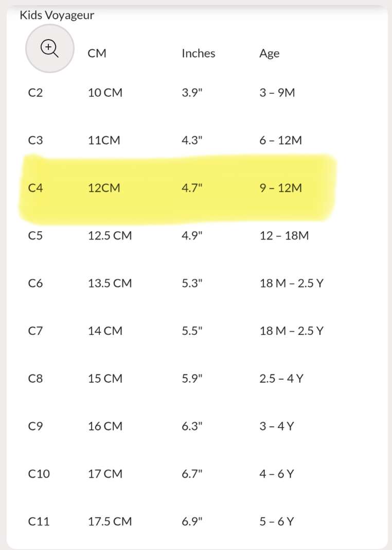Click the Inches column header

coord(198,54)
